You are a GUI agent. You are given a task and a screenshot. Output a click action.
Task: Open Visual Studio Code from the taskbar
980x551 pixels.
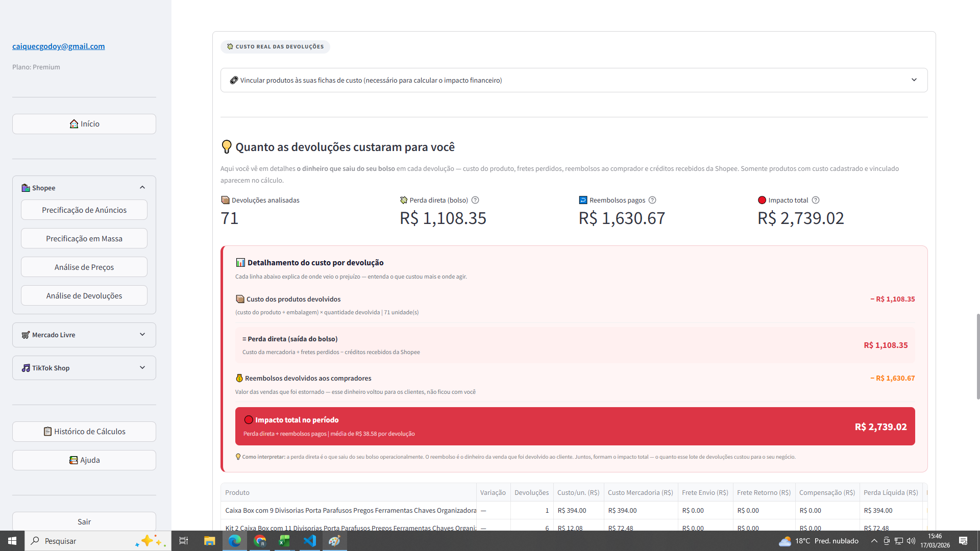(x=310, y=541)
